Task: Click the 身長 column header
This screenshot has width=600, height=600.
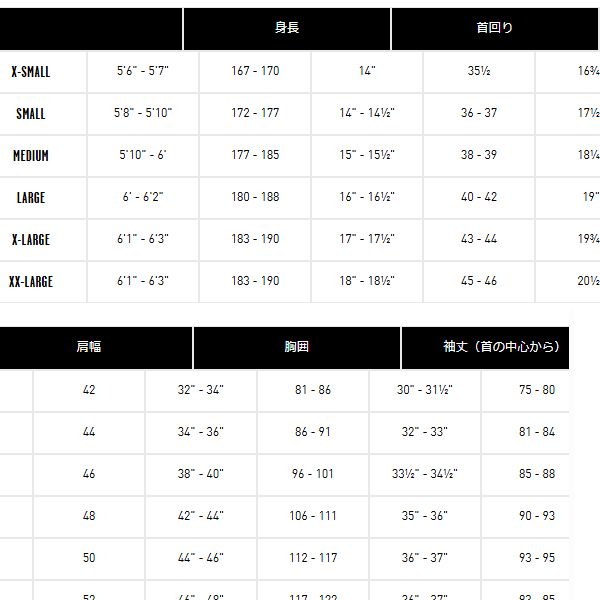Action: [287, 29]
